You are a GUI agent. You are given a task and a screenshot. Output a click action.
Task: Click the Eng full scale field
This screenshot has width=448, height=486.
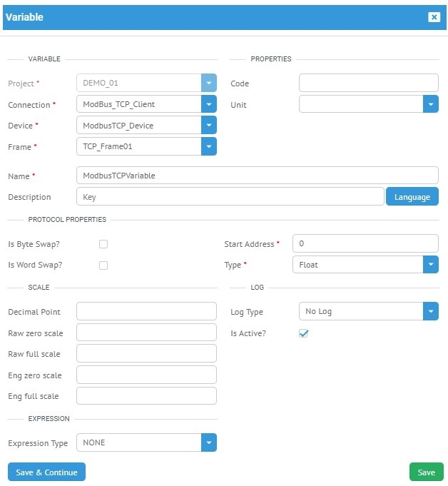(x=146, y=396)
